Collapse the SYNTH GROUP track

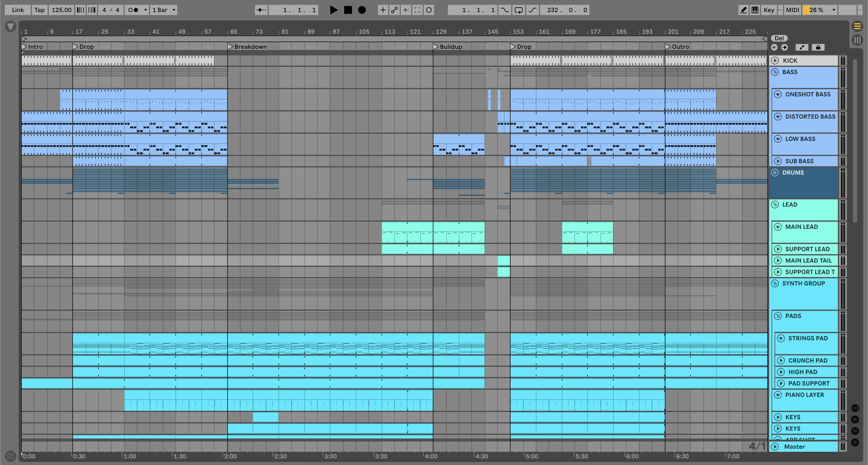coord(775,283)
